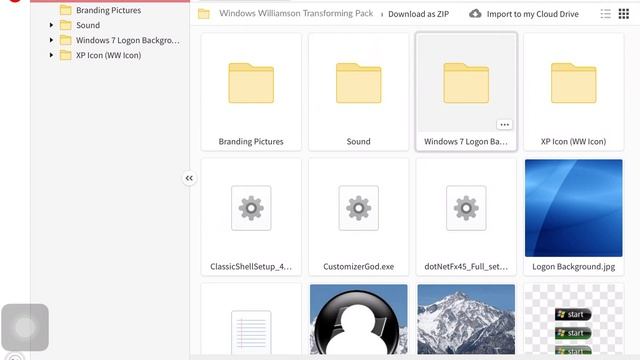Image resolution: width=640 pixels, height=360 pixels.
Task: Tap the gray floating assistive button
Action: [25, 327]
